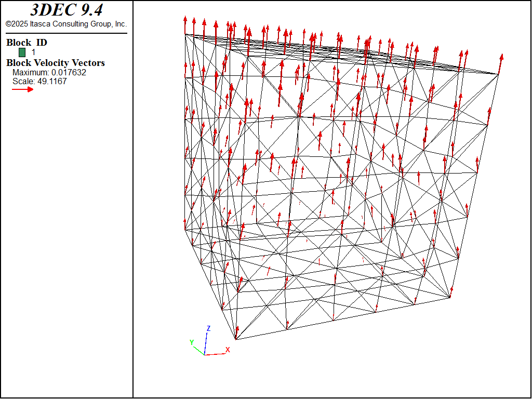
Task: Click the "3DEC 9.4" title text
Action: pos(66,10)
